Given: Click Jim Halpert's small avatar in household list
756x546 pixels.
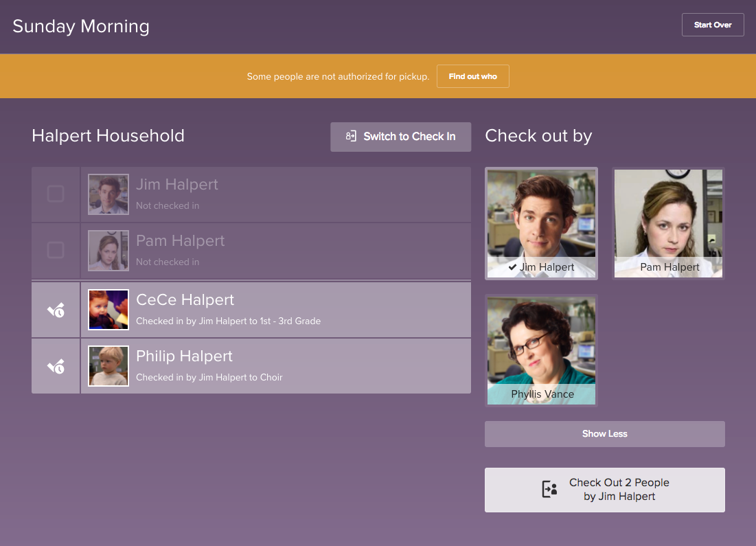Looking at the screenshot, I should pyautogui.click(x=108, y=194).
